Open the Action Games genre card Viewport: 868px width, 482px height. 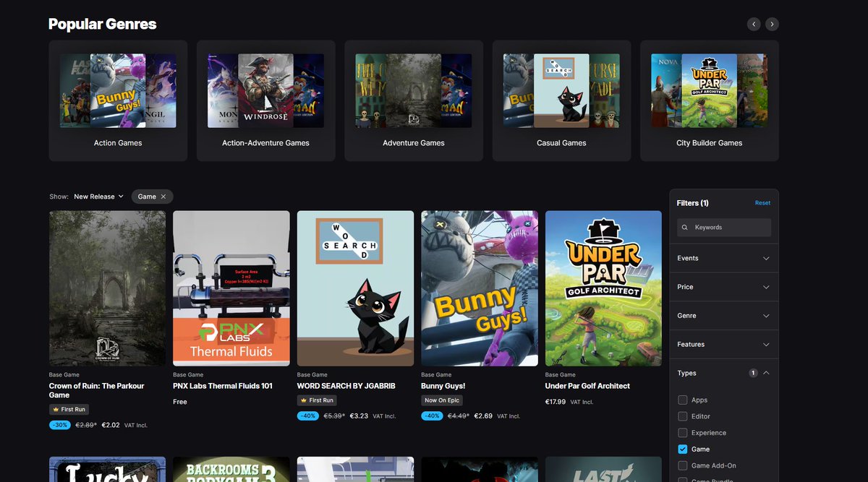(118, 100)
